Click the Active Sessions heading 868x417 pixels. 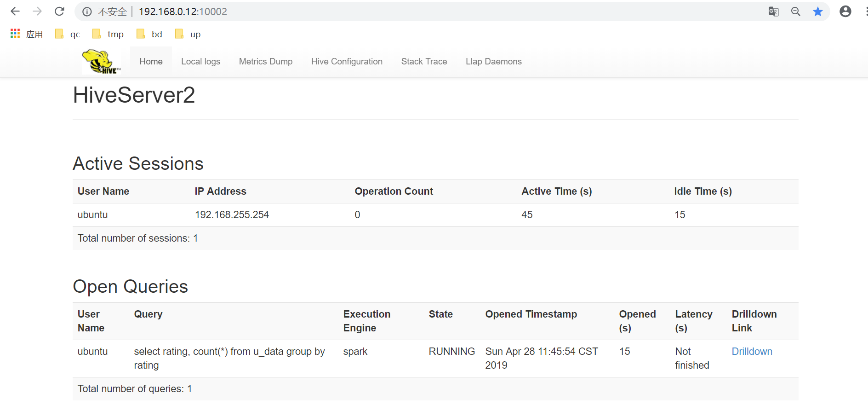pyautogui.click(x=138, y=164)
